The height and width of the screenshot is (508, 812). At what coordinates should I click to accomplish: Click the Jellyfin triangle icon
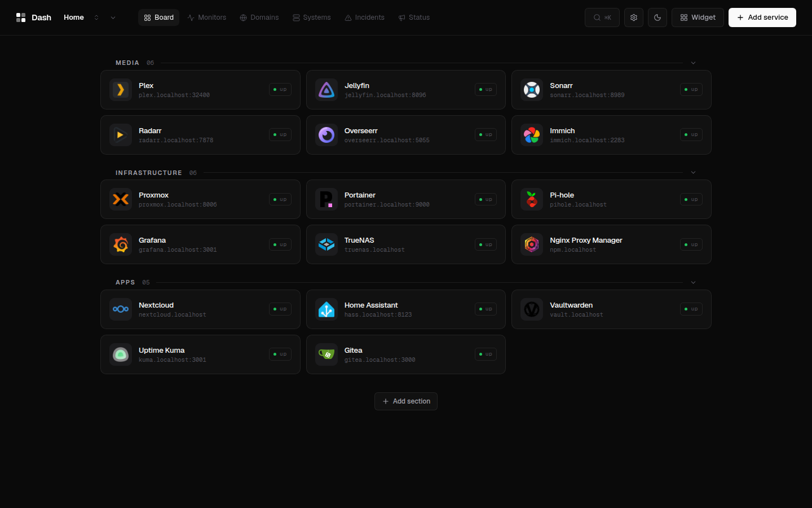coord(326,90)
